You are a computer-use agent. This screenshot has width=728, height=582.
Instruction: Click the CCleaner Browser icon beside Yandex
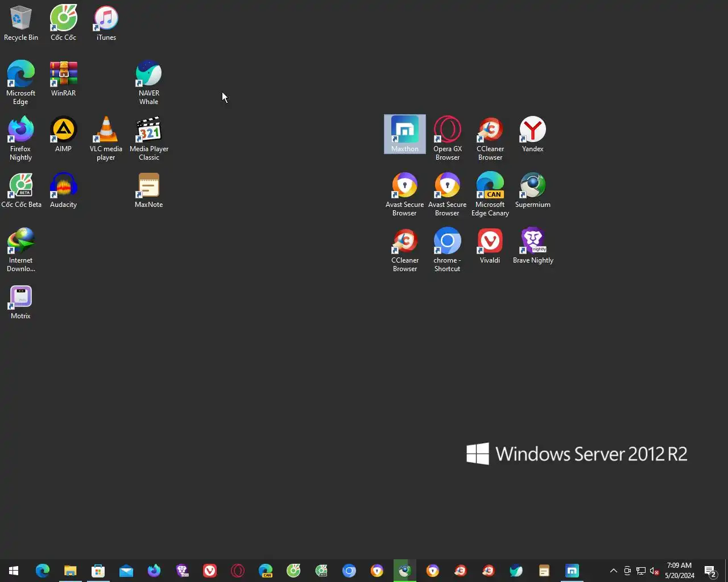[490, 139]
